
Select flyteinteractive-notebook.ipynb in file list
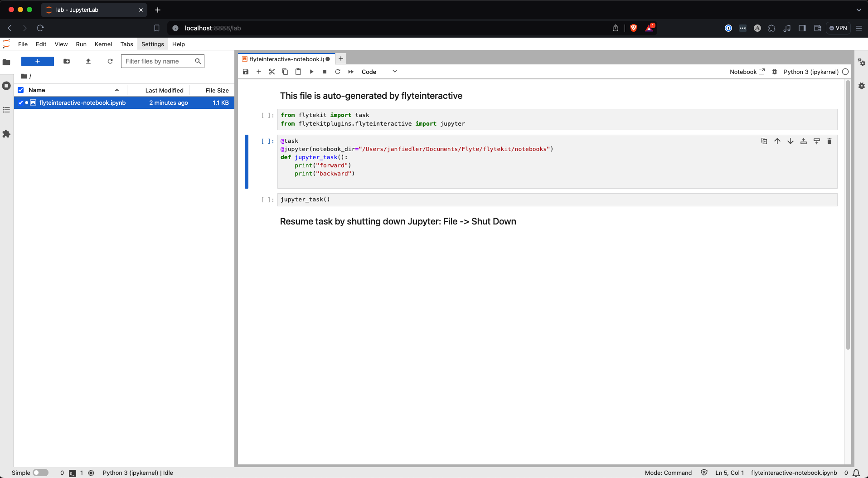pos(124,102)
